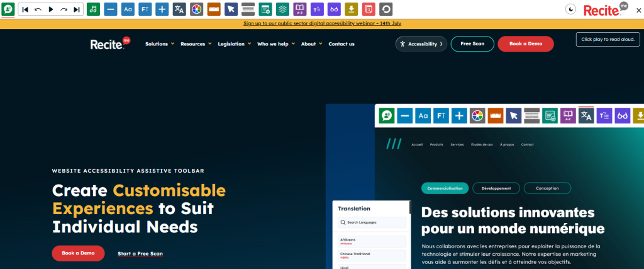Expand the Solutions navigation dropdown
The image size is (644, 269).
[160, 44]
